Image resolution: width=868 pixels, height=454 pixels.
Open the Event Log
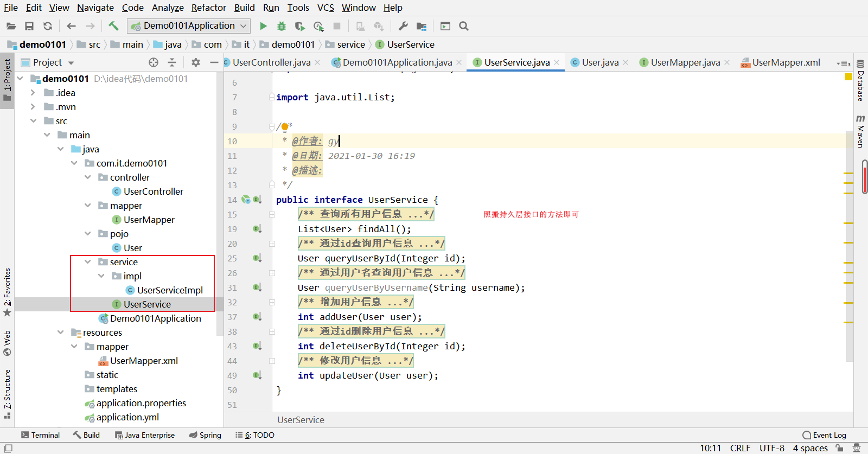[x=824, y=435]
